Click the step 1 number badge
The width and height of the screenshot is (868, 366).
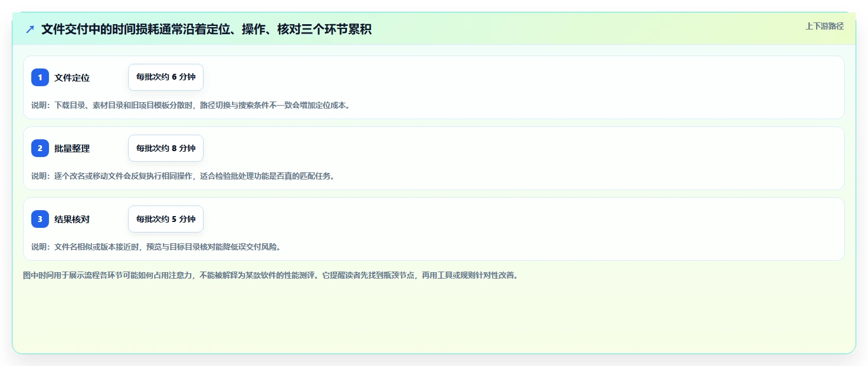tap(40, 77)
